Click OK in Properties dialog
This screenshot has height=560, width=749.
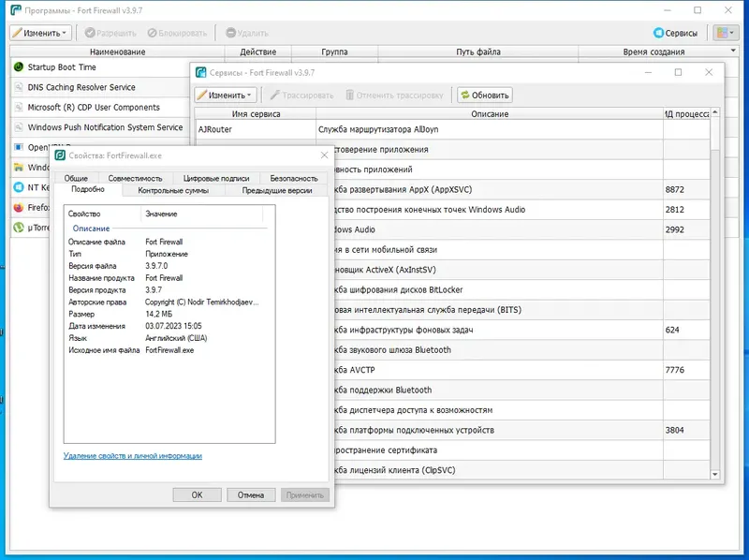197,495
